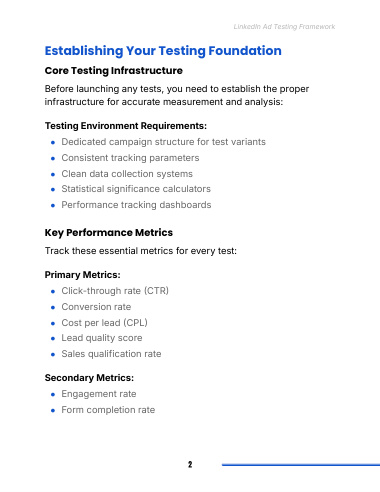The height and width of the screenshot is (492, 380).
Task: Click the 'LinkedIn Ad Testing Framework' header text
Action: coord(284,27)
